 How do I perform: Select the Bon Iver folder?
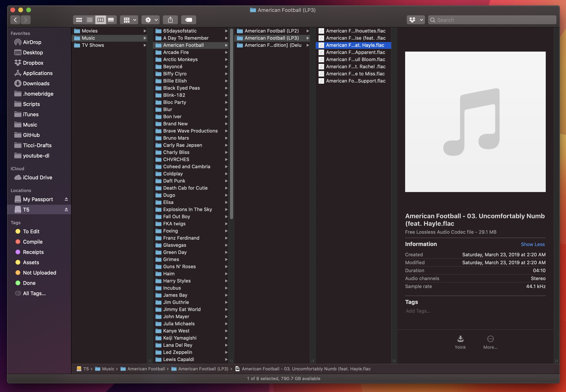tap(191, 117)
